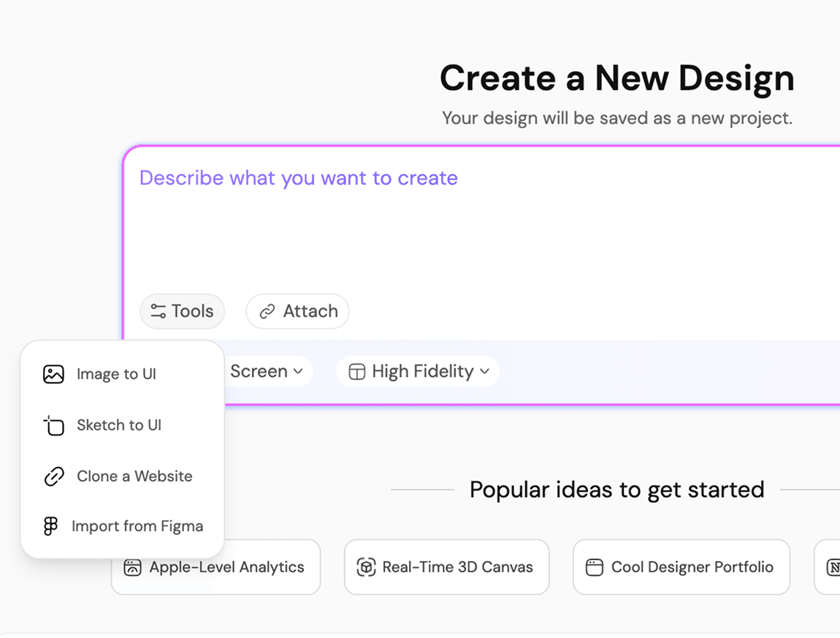Select Clone a Website menu entry
Screen dimensions: 840x638
point(134,476)
